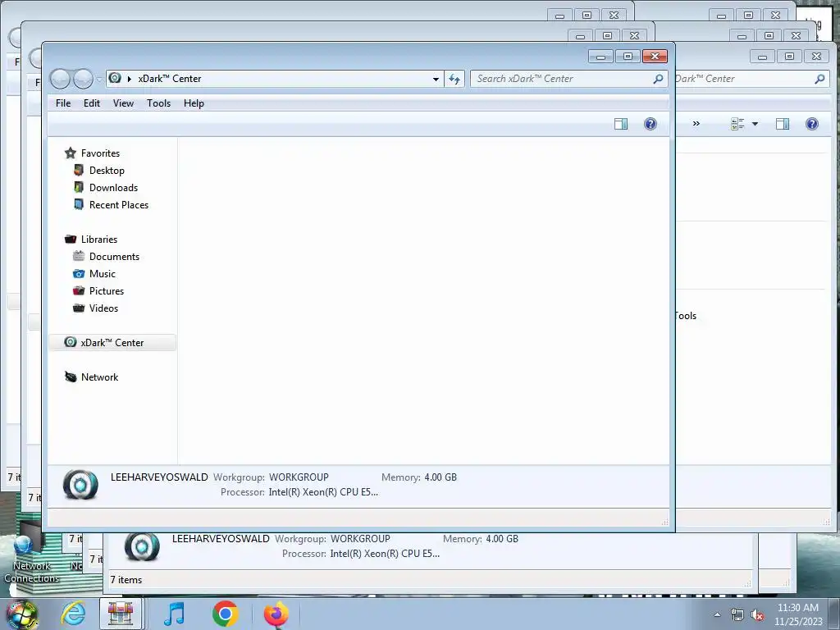This screenshot has width=840, height=630.
Task: Click the address bar refresh button
Action: coord(454,79)
